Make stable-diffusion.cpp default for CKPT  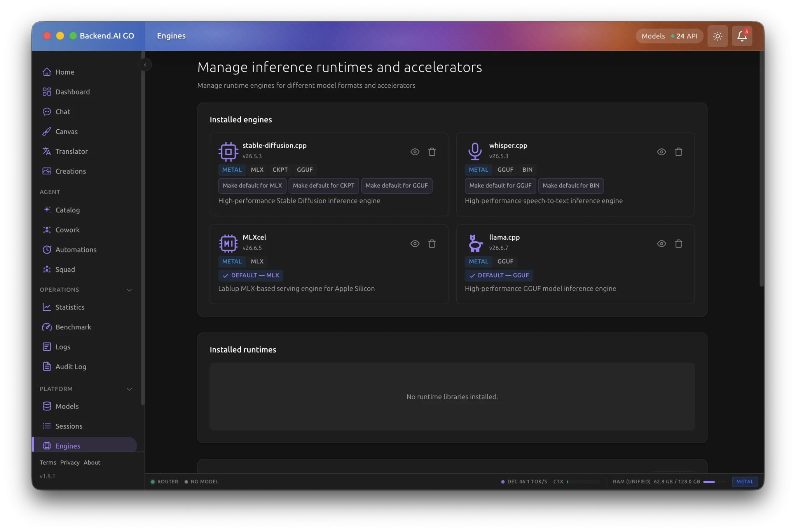(x=323, y=186)
